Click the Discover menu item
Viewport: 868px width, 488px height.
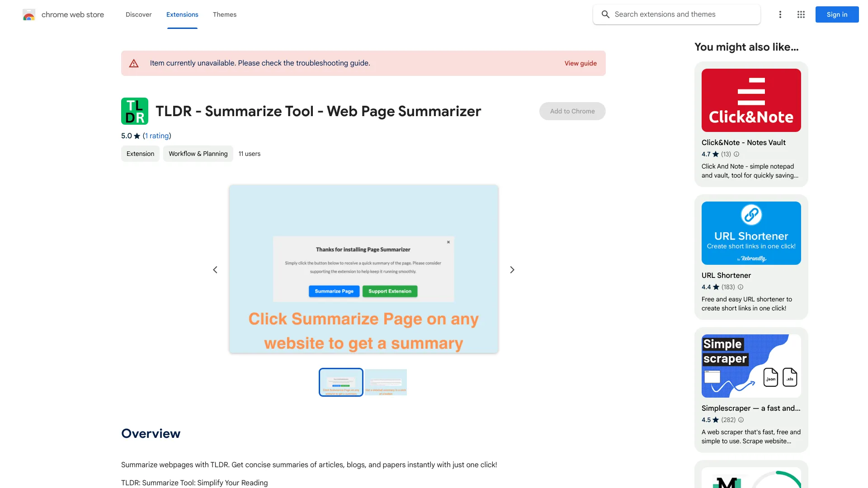tap(138, 14)
